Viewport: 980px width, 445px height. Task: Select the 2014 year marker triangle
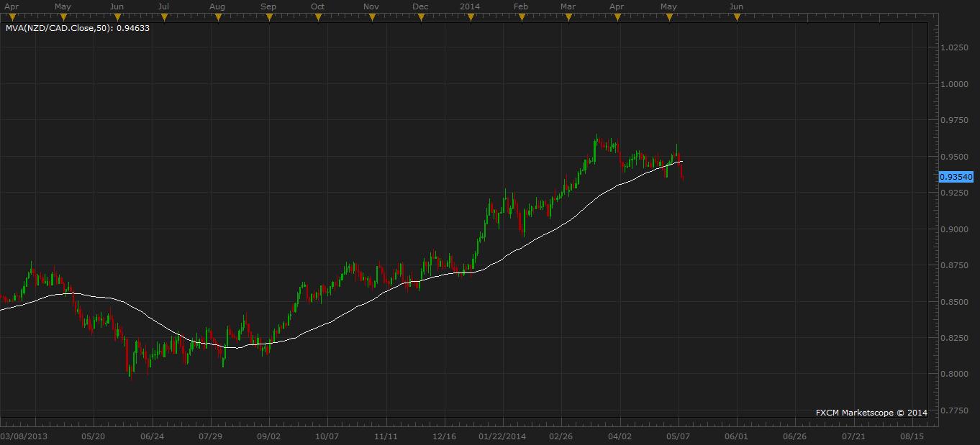click(471, 18)
